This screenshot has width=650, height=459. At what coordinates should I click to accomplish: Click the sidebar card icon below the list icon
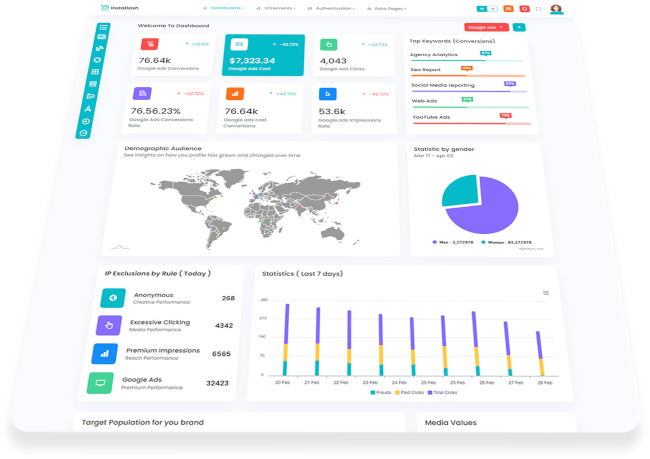pyautogui.click(x=102, y=37)
